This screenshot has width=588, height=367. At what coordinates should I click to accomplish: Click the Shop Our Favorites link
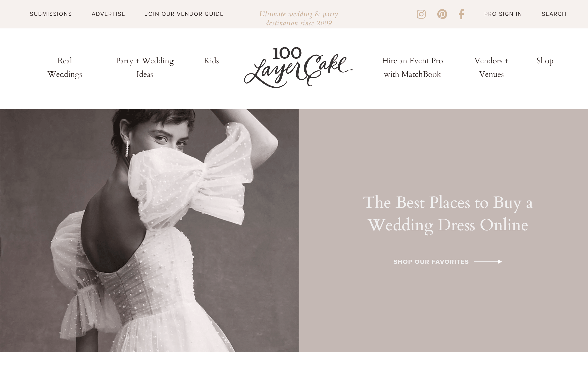click(x=431, y=262)
